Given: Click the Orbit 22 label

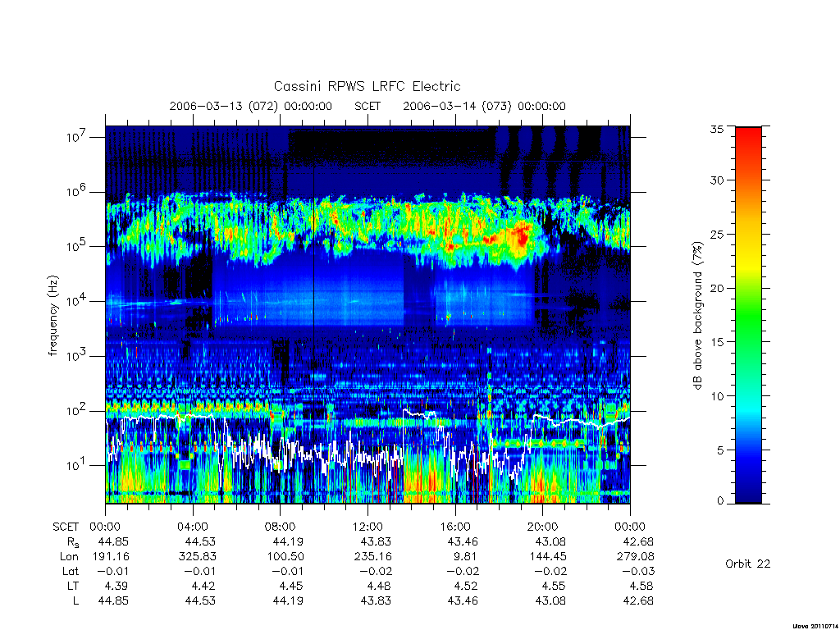Looking at the screenshot, I should [x=748, y=564].
